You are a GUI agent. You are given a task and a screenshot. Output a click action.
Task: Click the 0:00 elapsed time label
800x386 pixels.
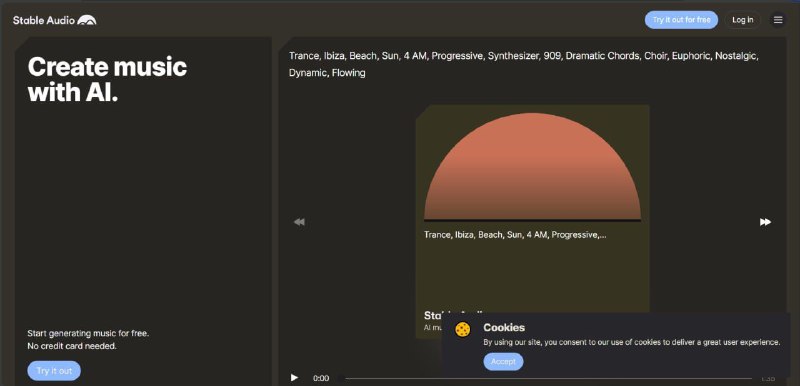(x=321, y=378)
